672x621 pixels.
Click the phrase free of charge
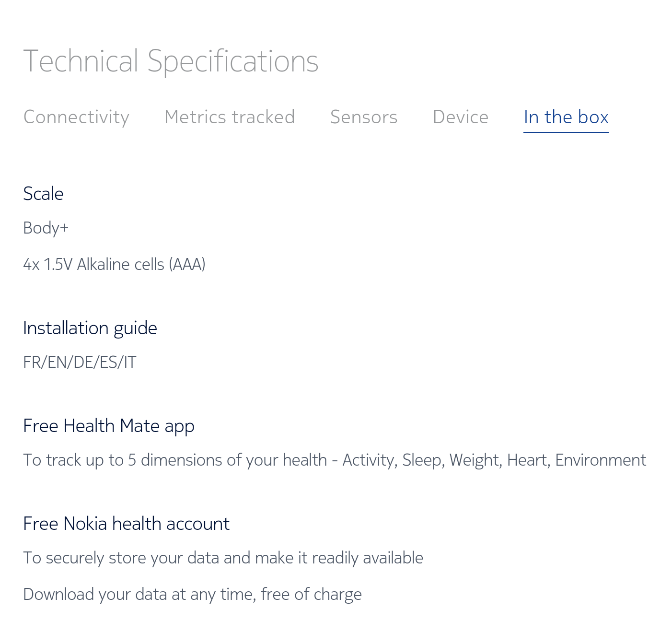311,594
